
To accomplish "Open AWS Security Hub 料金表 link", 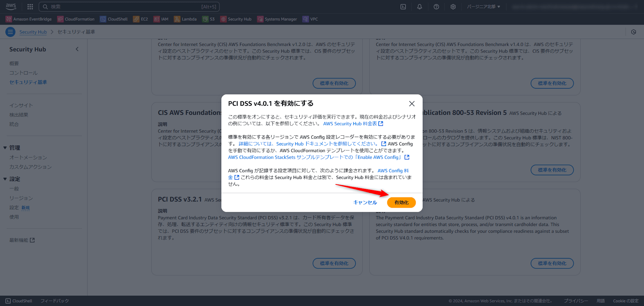I will pos(353,123).
